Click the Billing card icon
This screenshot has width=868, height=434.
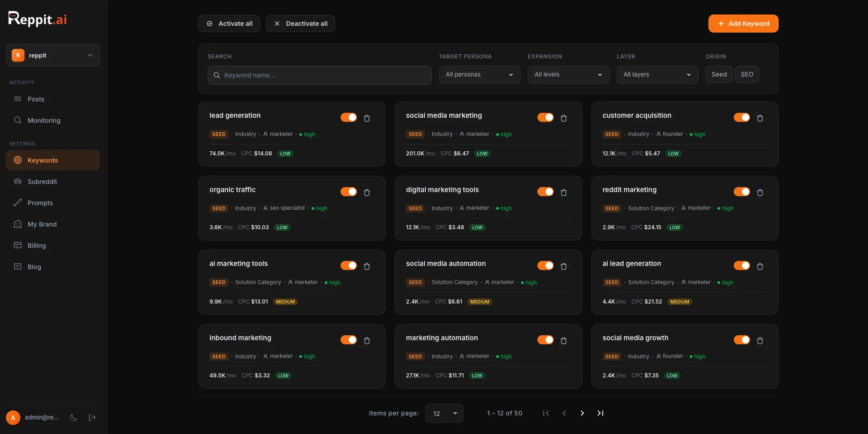[x=17, y=245]
